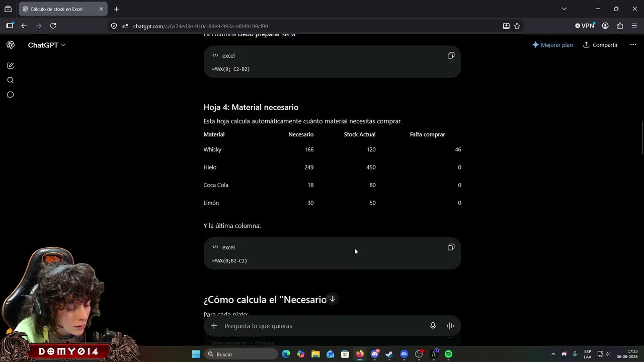This screenshot has height=362, width=644.
Task: Toggle the browser sidebar panel
Action: [10, 26]
